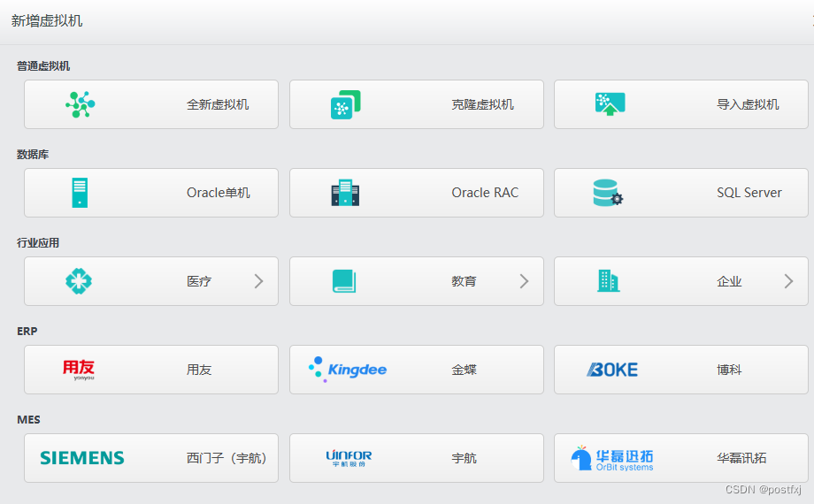Click the 新增虚拟机 dialog title
814x504 pixels.
click(47, 20)
